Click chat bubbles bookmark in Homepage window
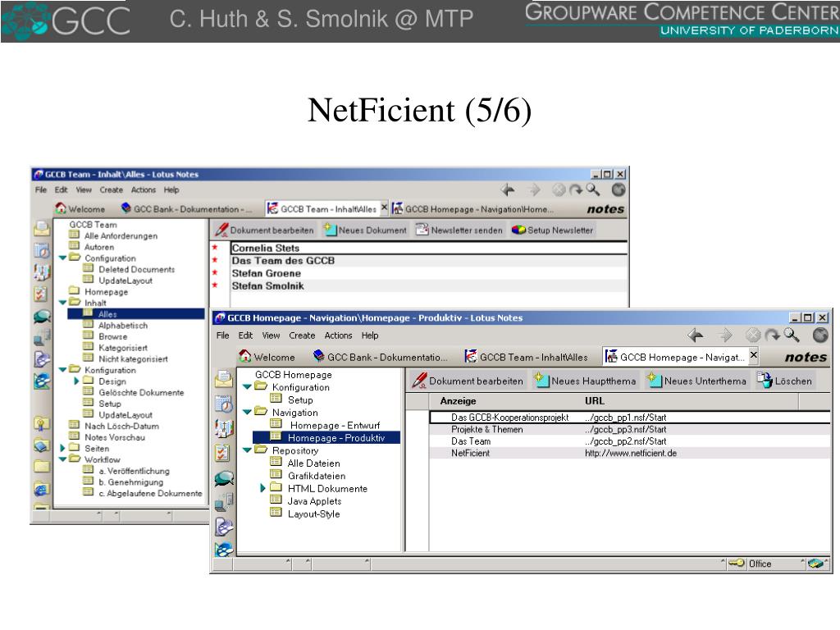Screen dimensions: 840x630 224,478
